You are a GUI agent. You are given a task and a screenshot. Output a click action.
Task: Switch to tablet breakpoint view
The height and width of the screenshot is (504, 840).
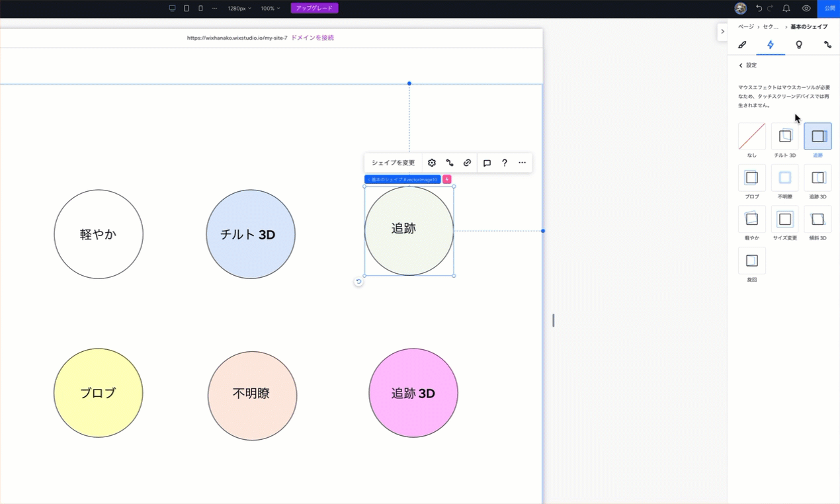187,9
